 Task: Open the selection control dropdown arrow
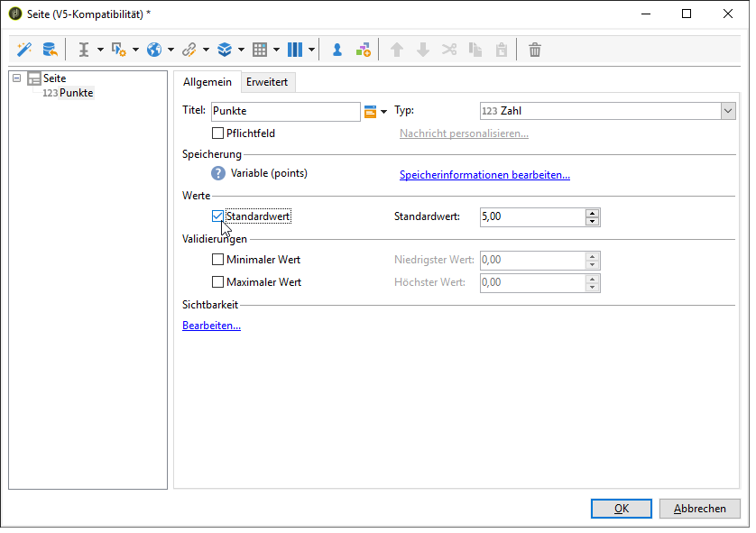click(135, 50)
